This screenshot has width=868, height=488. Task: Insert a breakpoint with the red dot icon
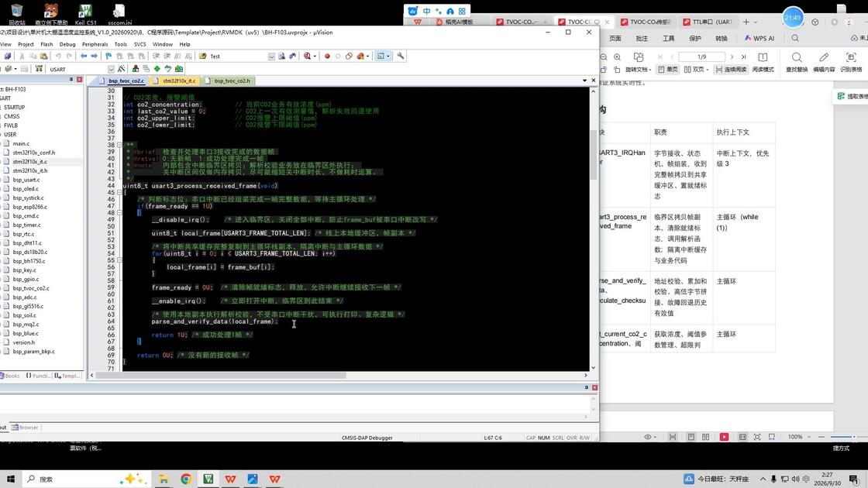pyautogui.click(x=327, y=56)
